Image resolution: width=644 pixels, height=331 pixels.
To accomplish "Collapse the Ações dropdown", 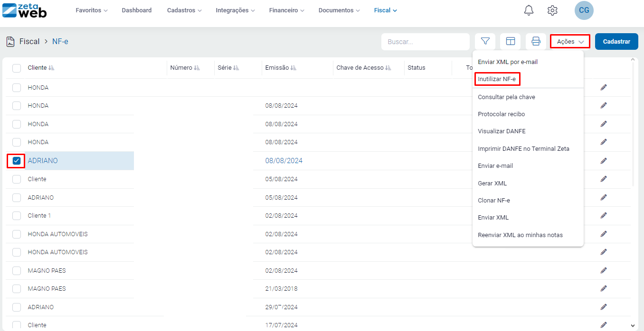I will [x=570, y=42].
